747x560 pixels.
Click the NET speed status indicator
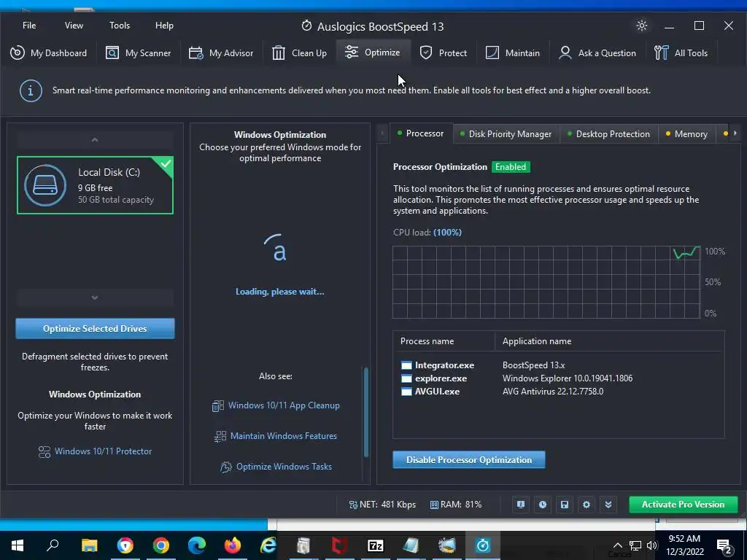click(x=382, y=505)
